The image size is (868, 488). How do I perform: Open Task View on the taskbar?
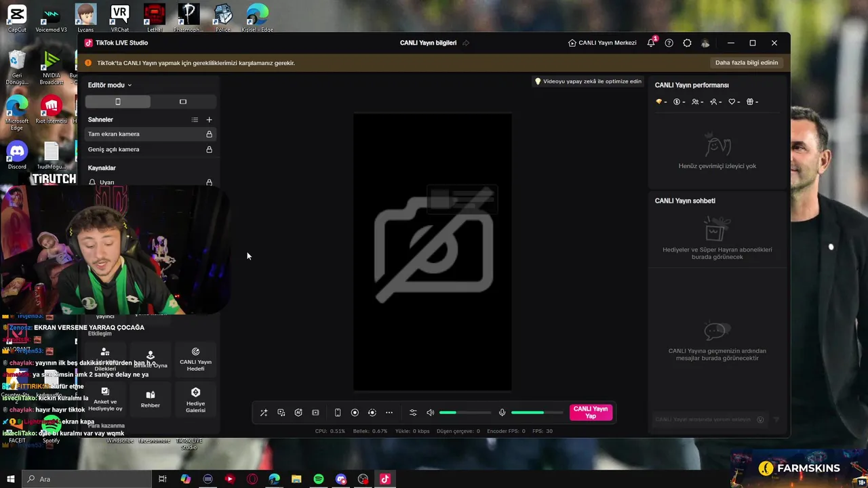tap(163, 479)
